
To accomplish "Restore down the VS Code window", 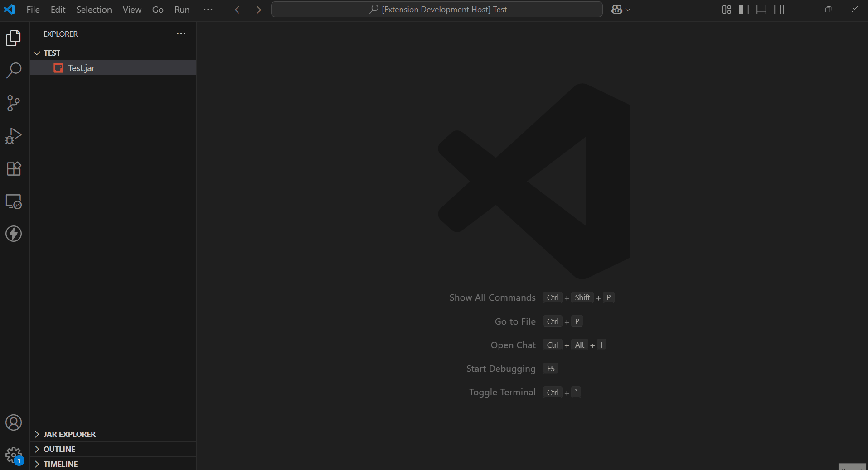I will (828, 10).
